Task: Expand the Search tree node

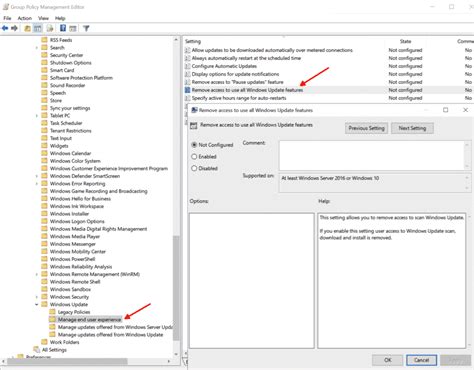Action: [x=37, y=48]
